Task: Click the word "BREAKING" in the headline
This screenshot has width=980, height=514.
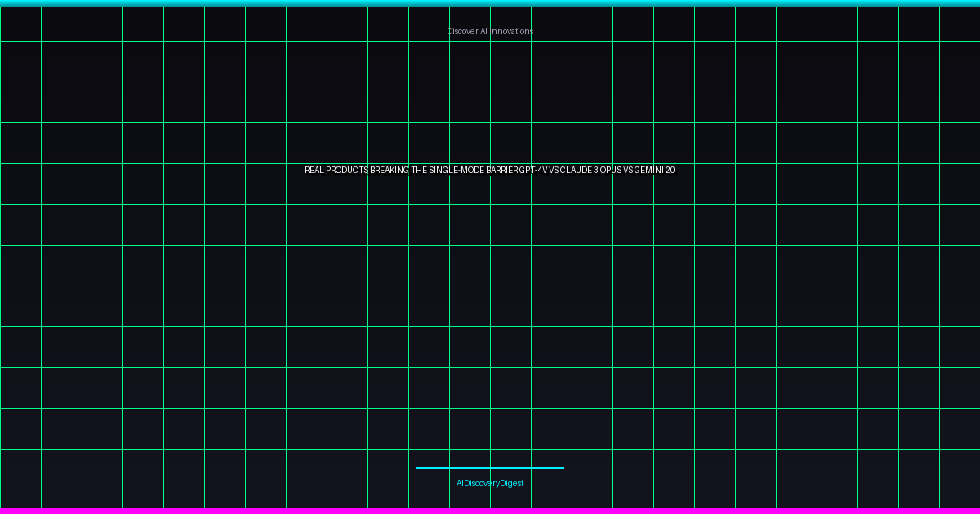Action: click(x=390, y=170)
